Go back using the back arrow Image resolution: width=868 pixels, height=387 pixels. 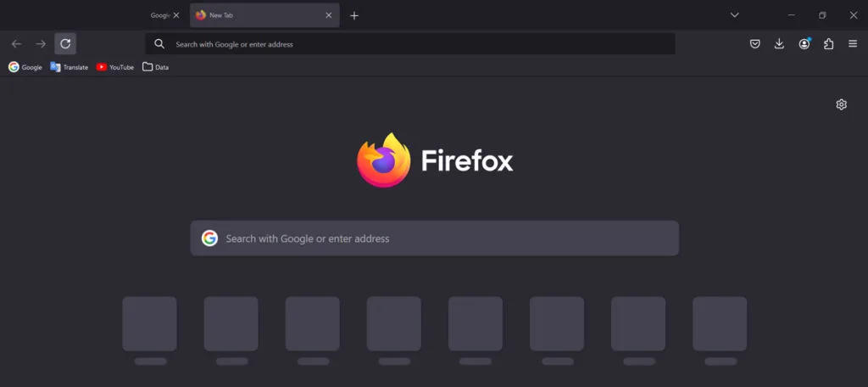click(17, 44)
